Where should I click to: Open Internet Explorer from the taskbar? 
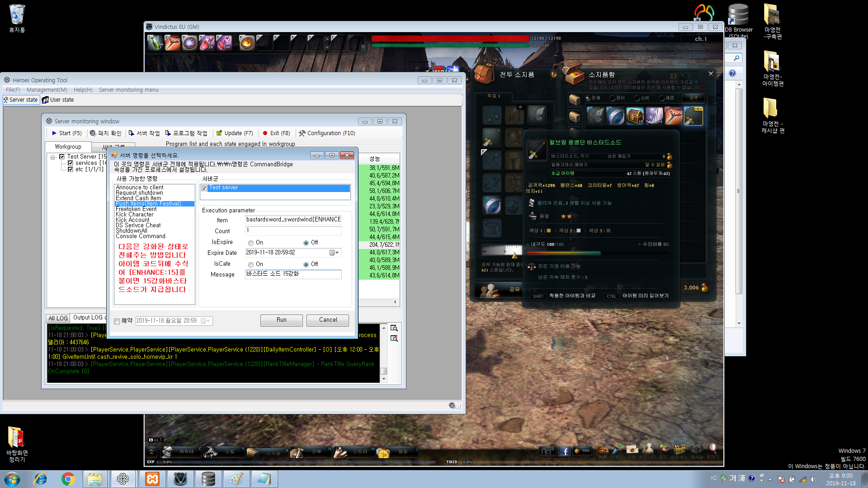41,479
